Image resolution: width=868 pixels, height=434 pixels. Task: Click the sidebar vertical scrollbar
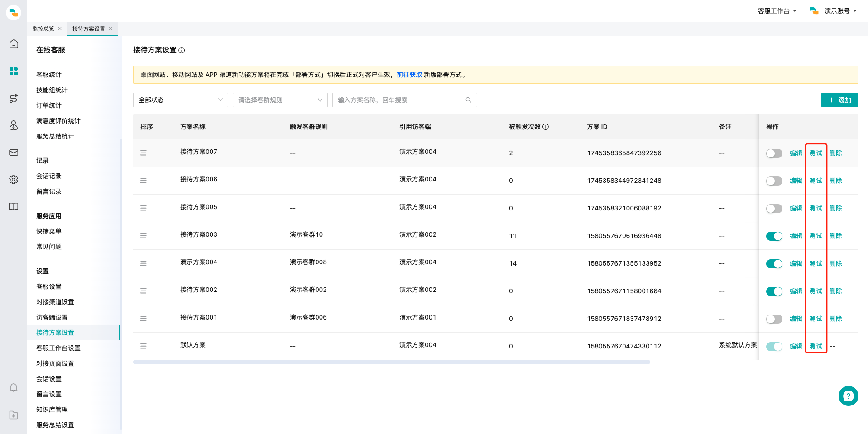[121, 284]
